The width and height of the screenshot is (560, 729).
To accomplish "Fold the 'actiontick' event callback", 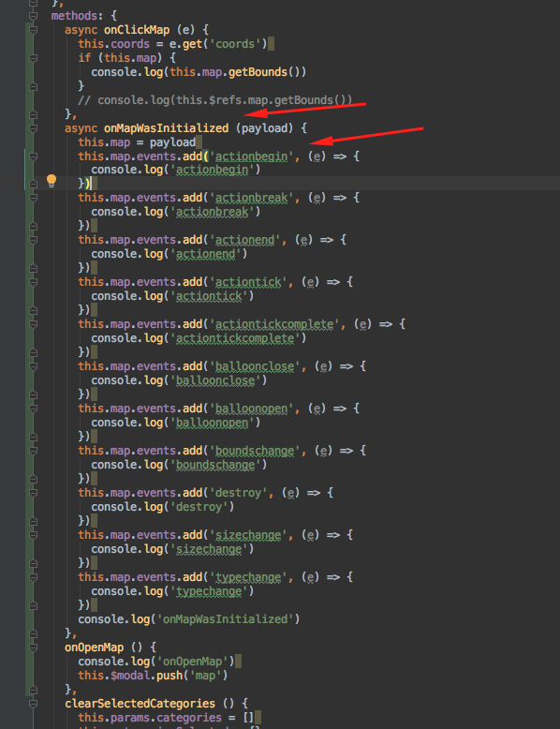I will click(33, 282).
